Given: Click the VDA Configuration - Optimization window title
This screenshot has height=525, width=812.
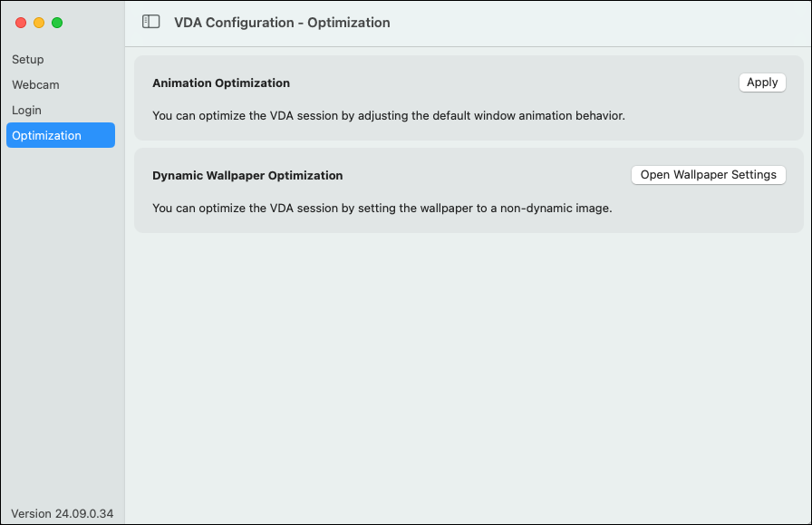Looking at the screenshot, I should (282, 23).
